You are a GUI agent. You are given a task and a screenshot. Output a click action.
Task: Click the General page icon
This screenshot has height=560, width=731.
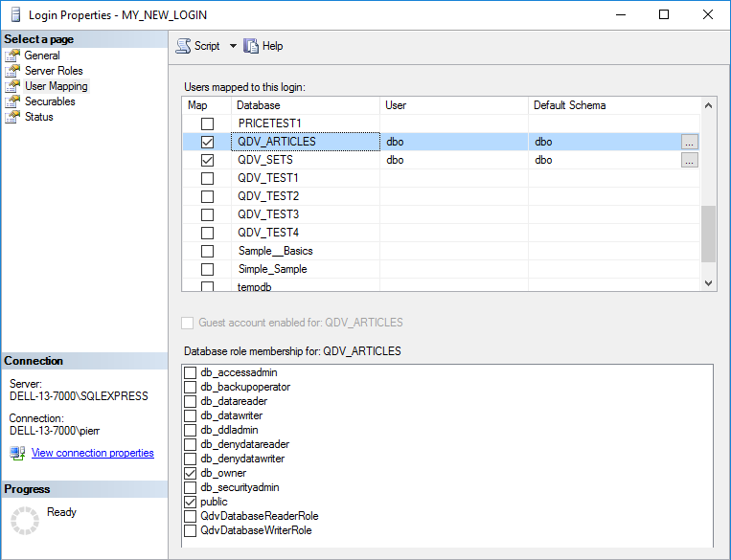point(12,56)
